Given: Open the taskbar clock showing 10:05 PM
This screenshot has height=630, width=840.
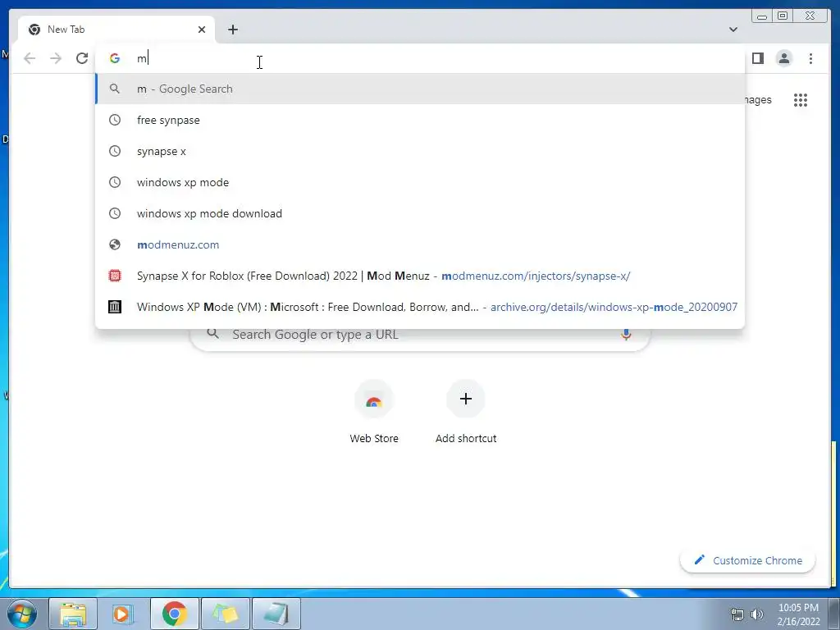Looking at the screenshot, I should [x=798, y=614].
